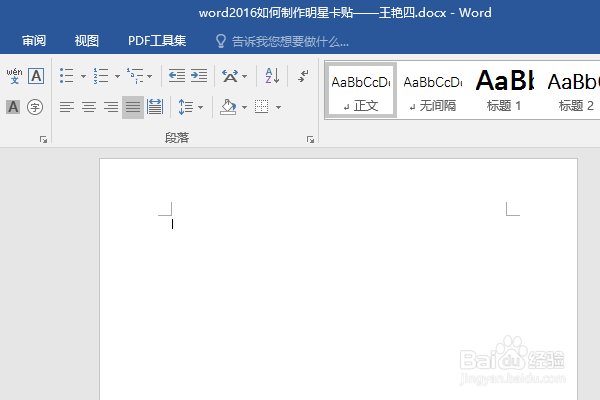Expand line spacing dropdown arrow
Screen dimensions: 600x400
pos(201,107)
